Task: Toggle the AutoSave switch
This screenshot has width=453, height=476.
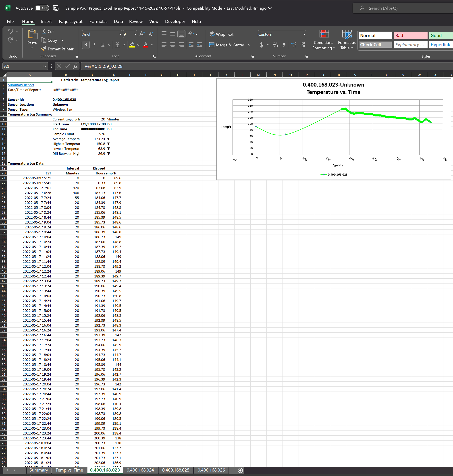Action: click(42, 8)
